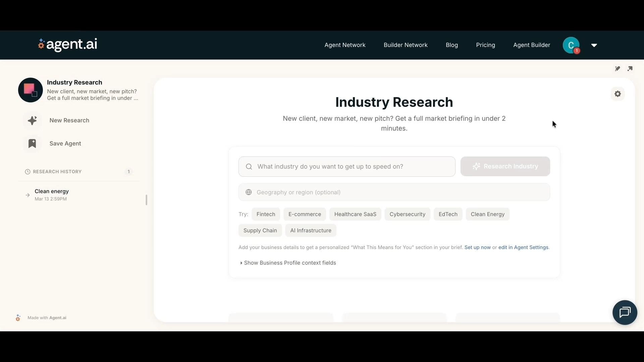The image size is (644, 362).
Task: Expand Show Business Profile context fields
Action: click(x=289, y=263)
